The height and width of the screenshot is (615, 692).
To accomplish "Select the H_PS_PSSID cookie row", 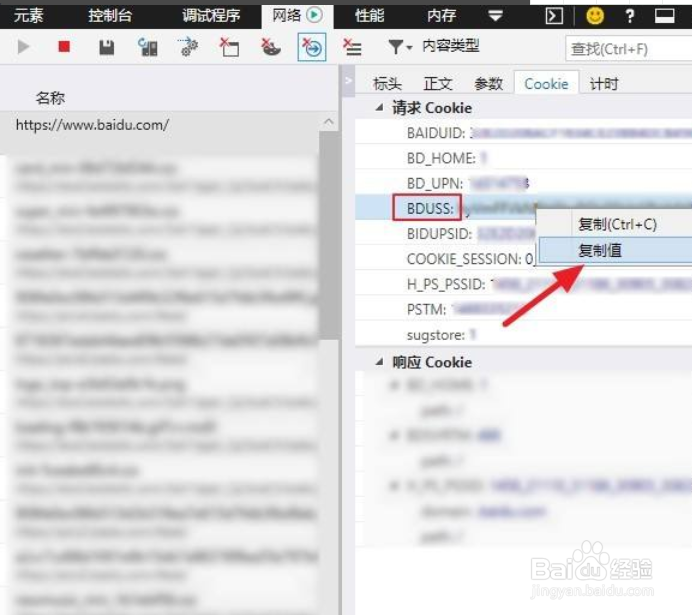I will [523, 284].
